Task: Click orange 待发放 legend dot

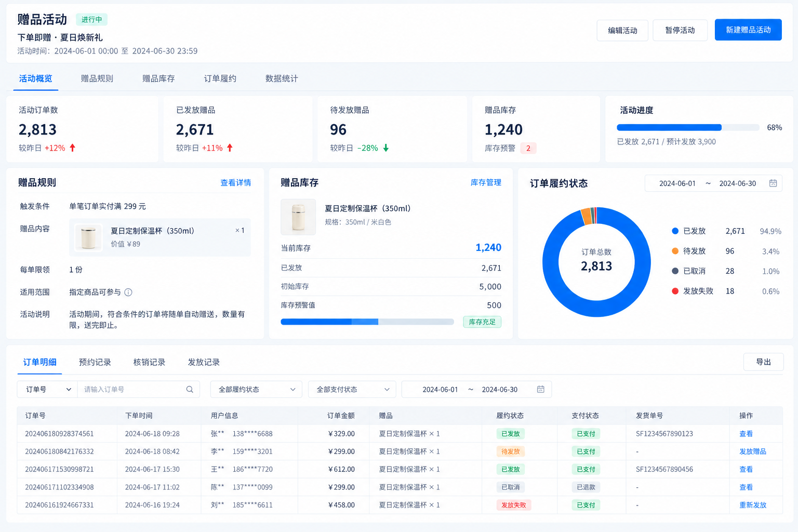Action: coord(675,251)
